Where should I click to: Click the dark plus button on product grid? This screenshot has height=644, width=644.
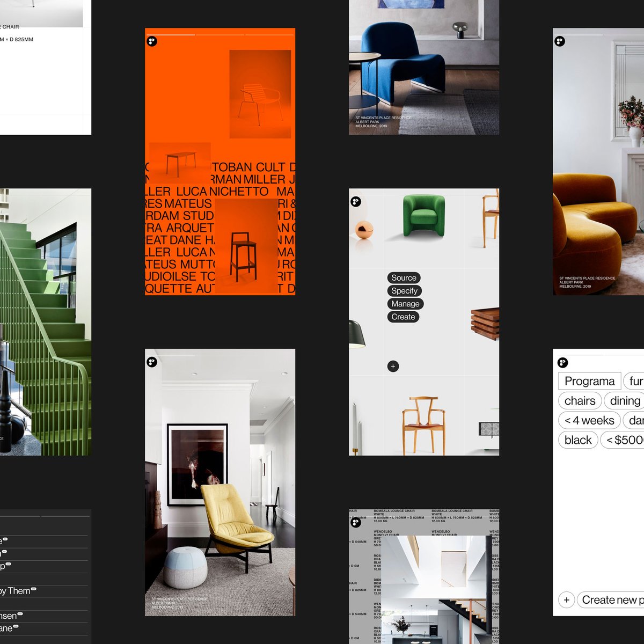[393, 367]
